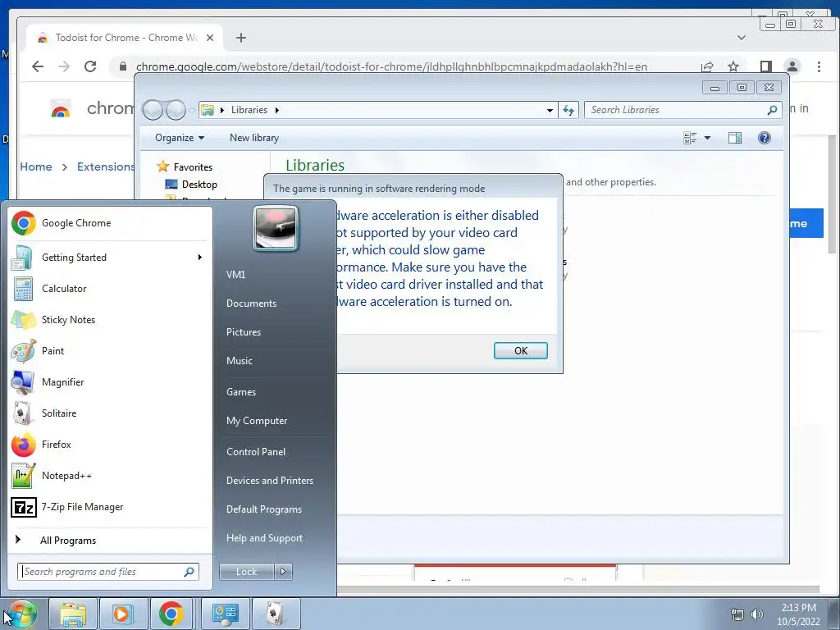Click OK in rendering mode dialog
The height and width of the screenshot is (630, 840).
[x=521, y=350]
